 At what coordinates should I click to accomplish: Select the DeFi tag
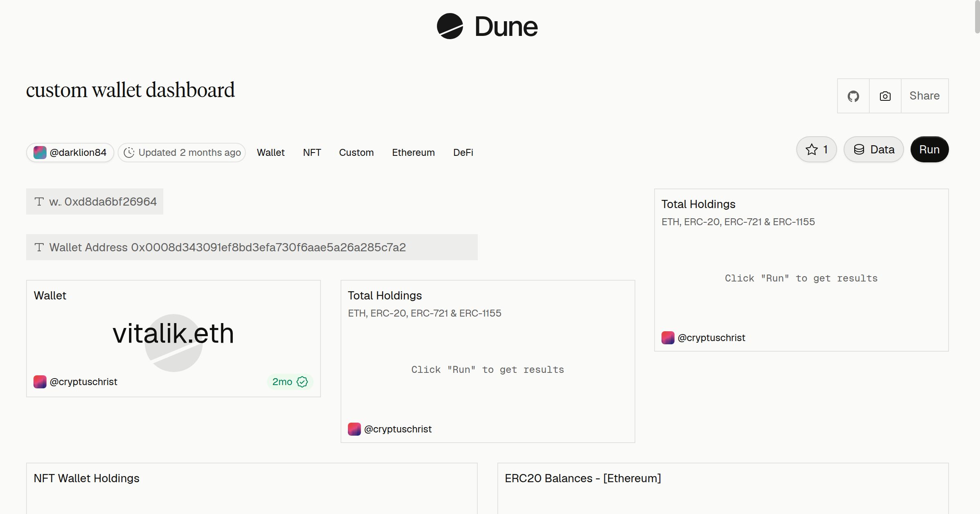pos(463,153)
